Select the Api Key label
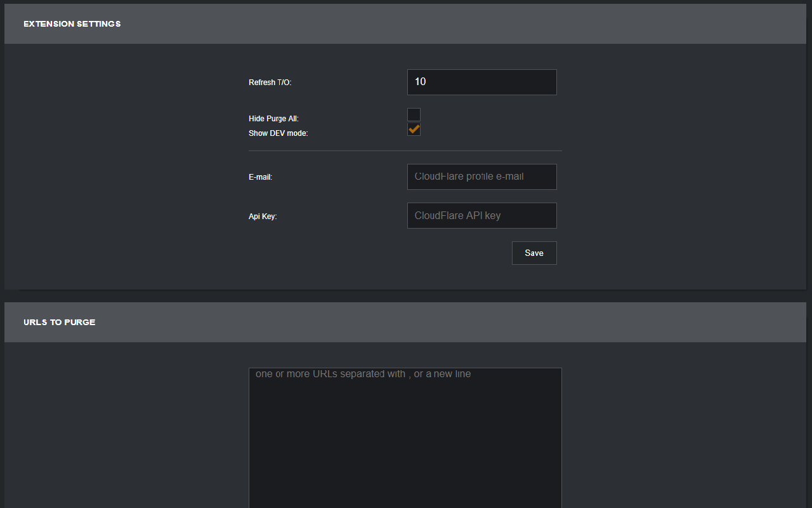This screenshot has width=812, height=508. coord(262,216)
